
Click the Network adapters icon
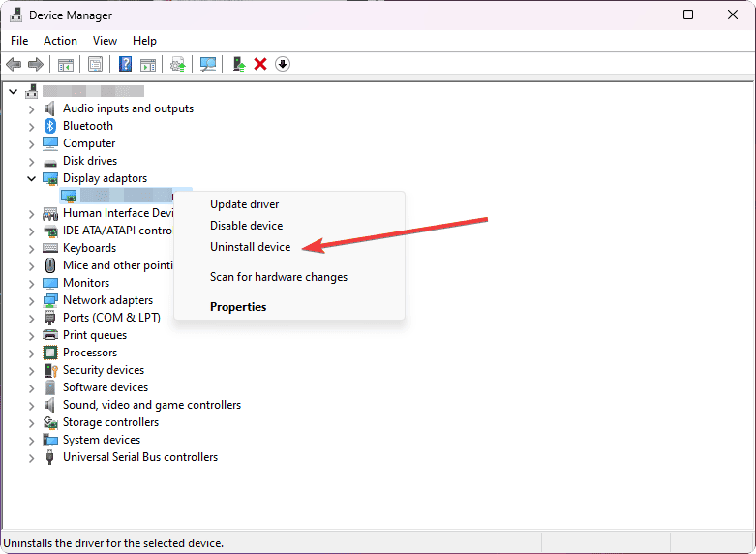pyautogui.click(x=50, y=300)
